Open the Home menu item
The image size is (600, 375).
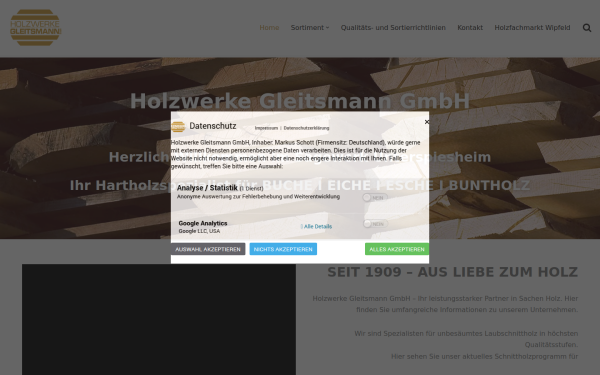(x=269, y=28)
